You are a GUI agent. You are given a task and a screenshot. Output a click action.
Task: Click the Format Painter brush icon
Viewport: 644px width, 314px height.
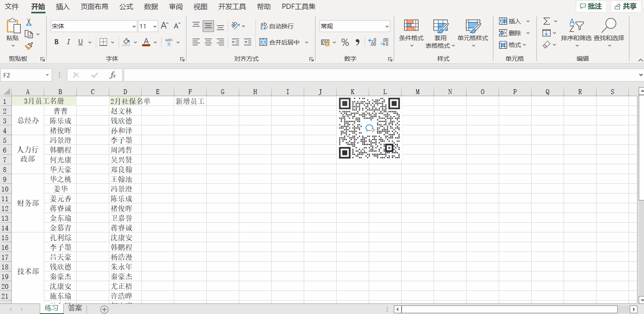[x=29, y=46]
